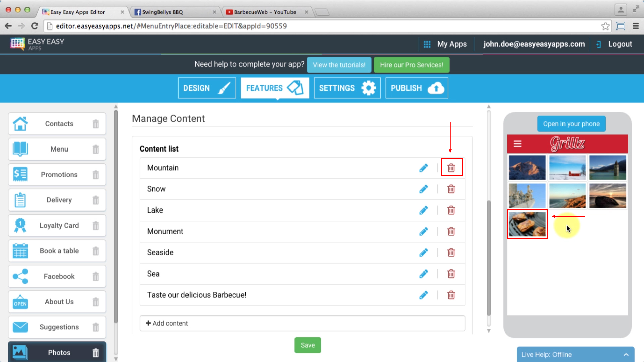Delete the Facebook feature
The height and width of the screenshot is (362, 644).
(x=96, y=276)
